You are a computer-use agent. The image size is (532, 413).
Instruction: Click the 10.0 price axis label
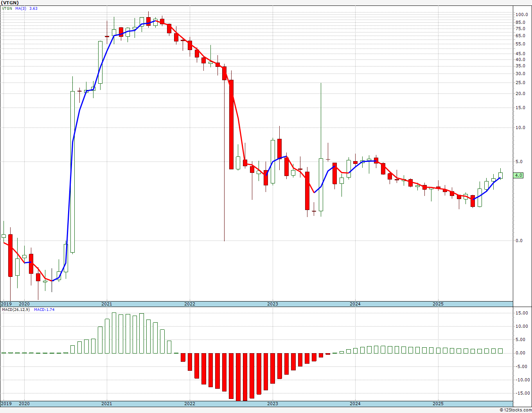(x=520, y=127)
